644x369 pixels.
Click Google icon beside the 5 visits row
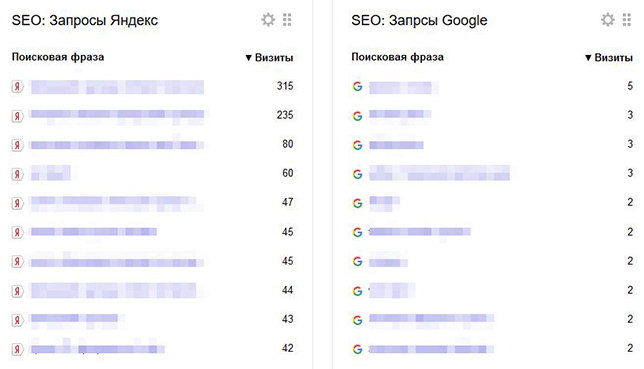tap(357, 86)
